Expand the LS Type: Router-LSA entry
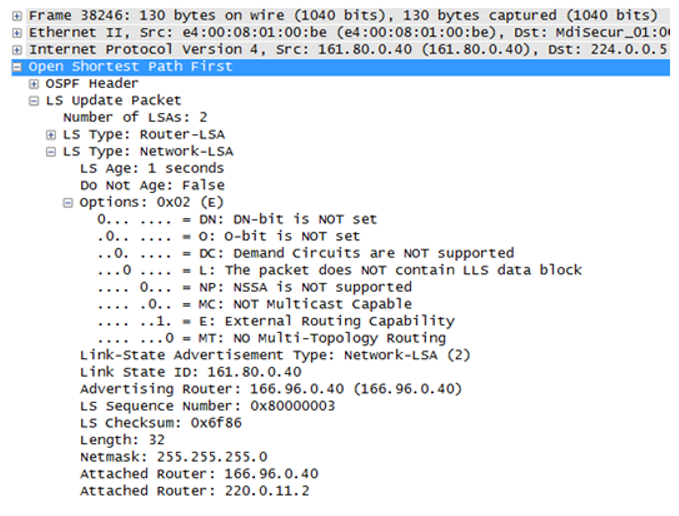The width and height of the screenshot is (679, 516). [x=51, y=135]
